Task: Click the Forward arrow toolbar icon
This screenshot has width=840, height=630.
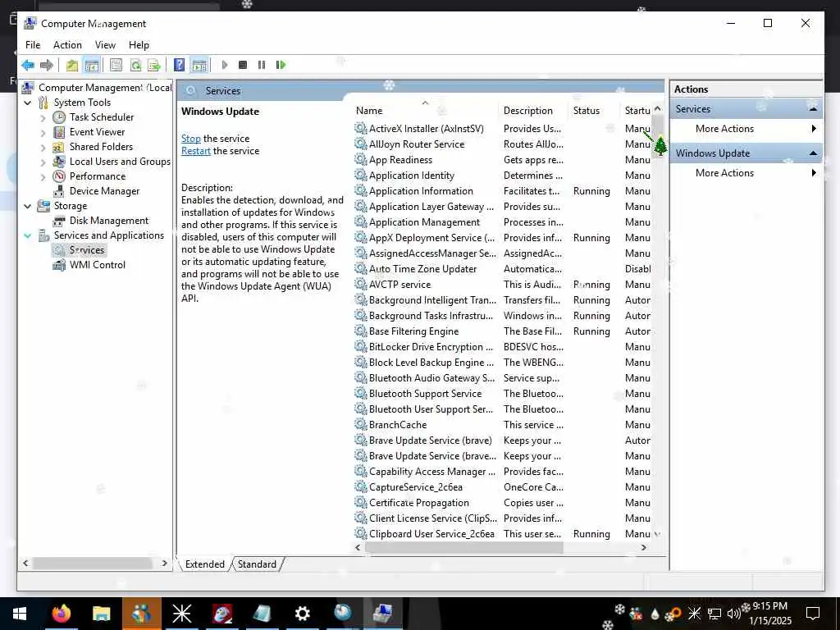Action: click(47, 66)
